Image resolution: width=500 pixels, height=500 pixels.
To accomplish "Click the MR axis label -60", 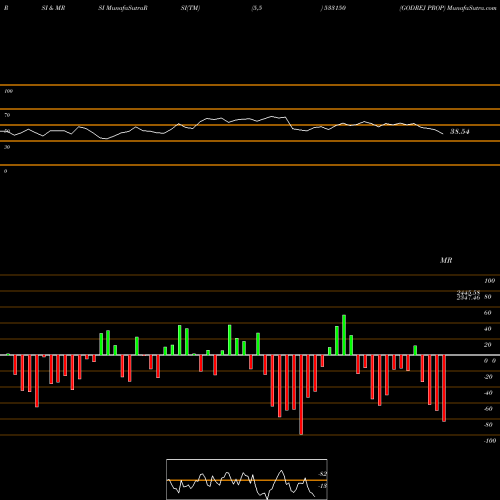I will [488, 409].
